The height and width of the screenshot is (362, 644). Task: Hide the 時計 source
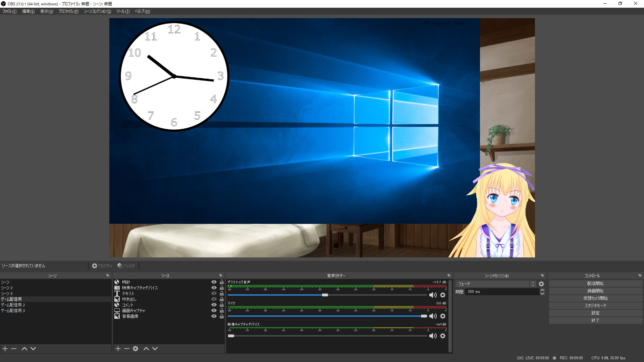tap(214, 282)
